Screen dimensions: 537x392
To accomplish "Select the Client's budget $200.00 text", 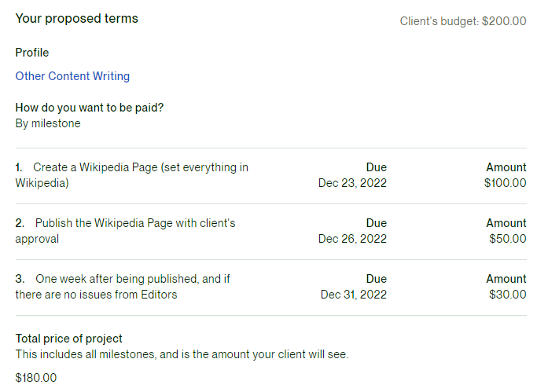I will tap(462, 21).
